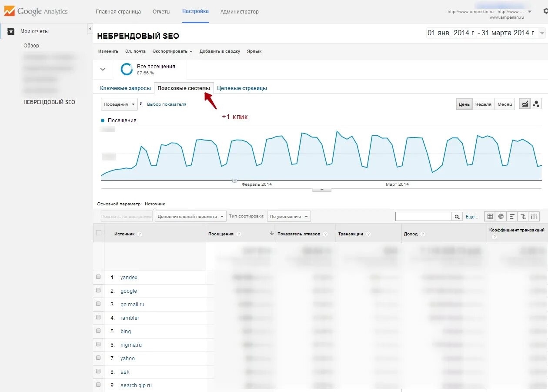Check the box for rambler row

(98, 317)
